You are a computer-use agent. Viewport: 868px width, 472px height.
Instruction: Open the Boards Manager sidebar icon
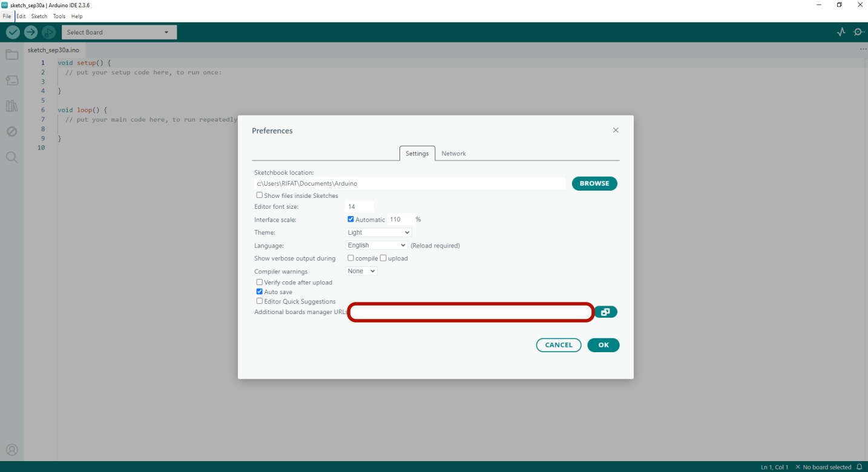pos(12,80)
